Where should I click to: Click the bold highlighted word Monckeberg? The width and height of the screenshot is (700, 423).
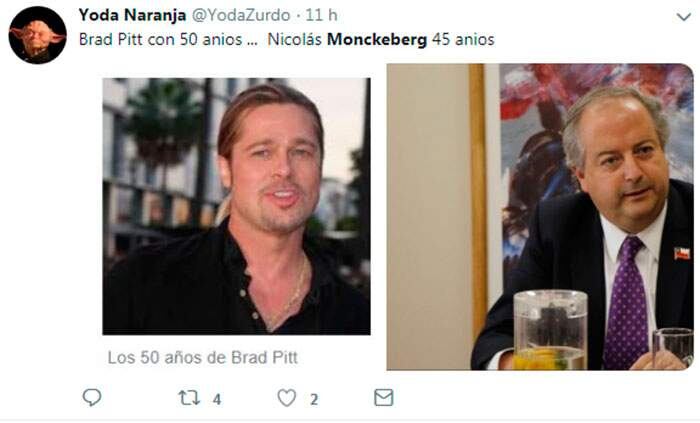click(x=377, y=39)
